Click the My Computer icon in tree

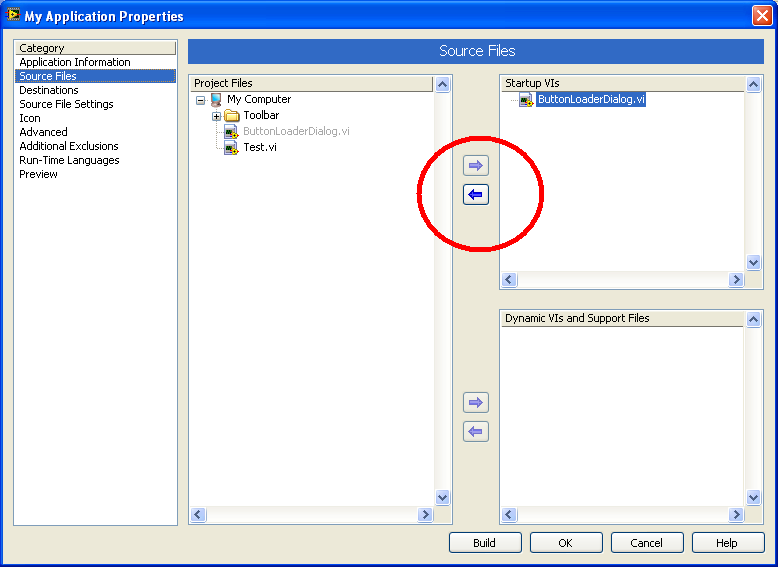[216, 100]
